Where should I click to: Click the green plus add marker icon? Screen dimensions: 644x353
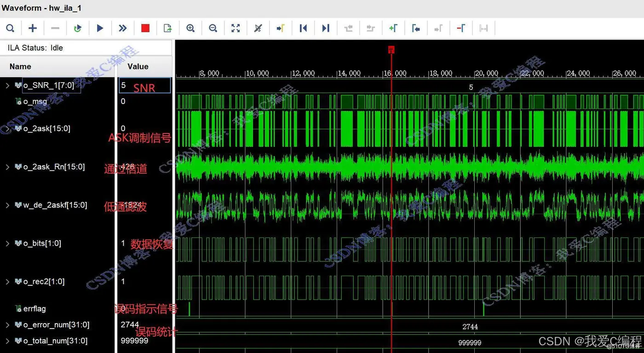393,29
